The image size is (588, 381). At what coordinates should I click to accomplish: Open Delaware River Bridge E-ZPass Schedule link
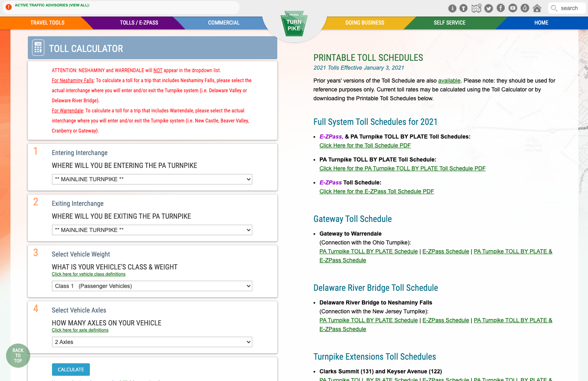(x=446, y=320)
